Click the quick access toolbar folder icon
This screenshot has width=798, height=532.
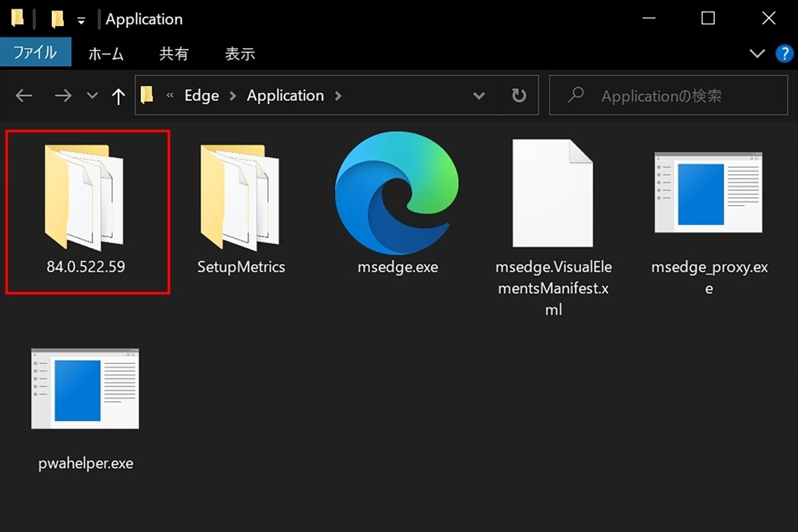[x=57, y=19]
